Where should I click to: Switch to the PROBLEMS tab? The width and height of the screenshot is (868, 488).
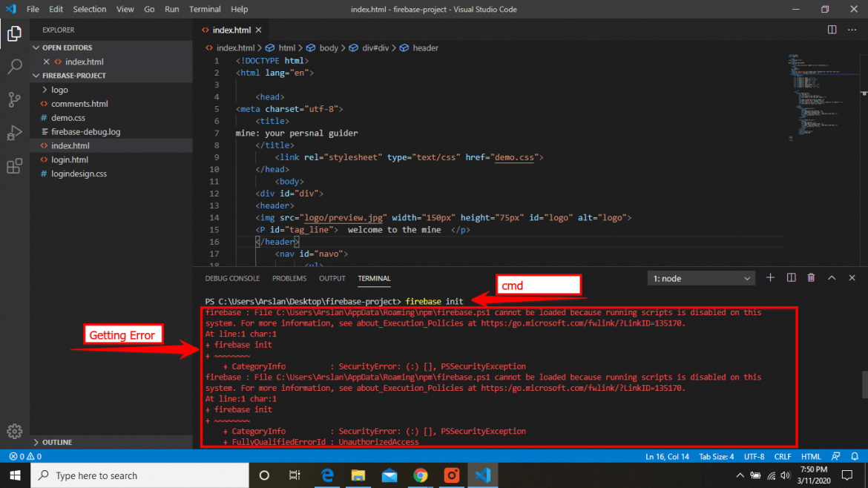pos(289,278)
